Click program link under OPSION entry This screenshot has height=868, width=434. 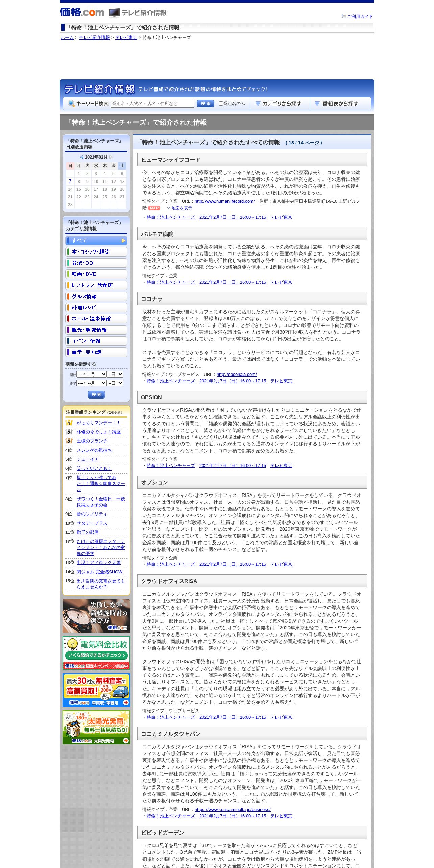pos(171,465)
